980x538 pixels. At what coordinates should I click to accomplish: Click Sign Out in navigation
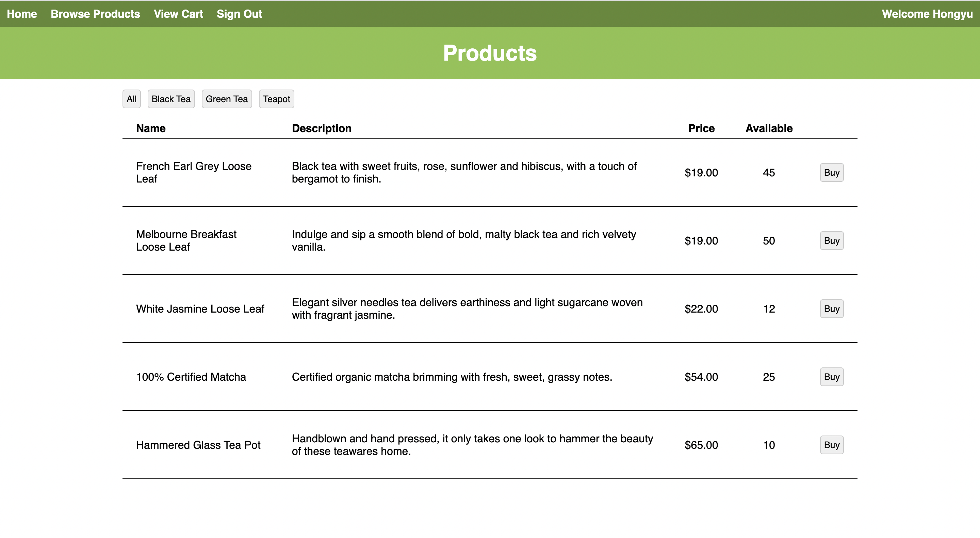[x=239, y=14]
